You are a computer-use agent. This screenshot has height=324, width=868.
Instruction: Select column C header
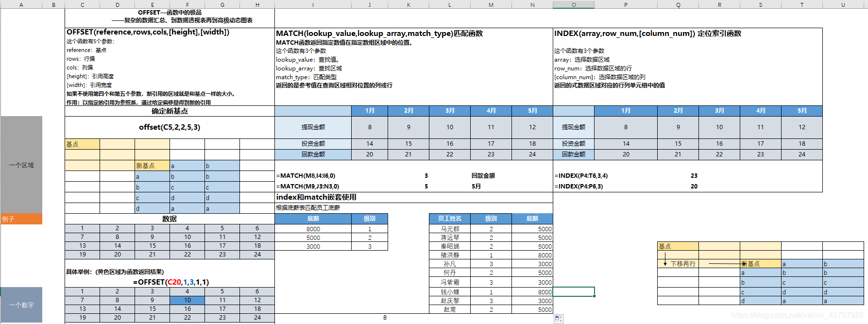pos(83,4)
